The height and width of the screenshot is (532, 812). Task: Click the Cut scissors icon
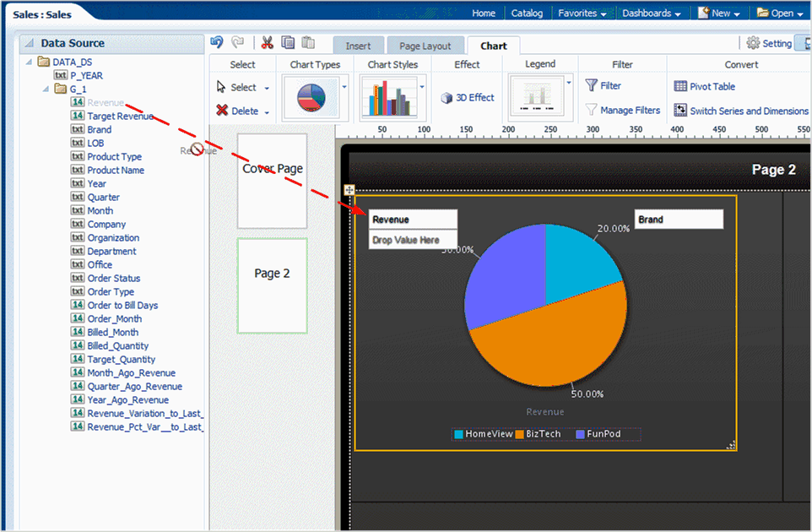[268, 42]
